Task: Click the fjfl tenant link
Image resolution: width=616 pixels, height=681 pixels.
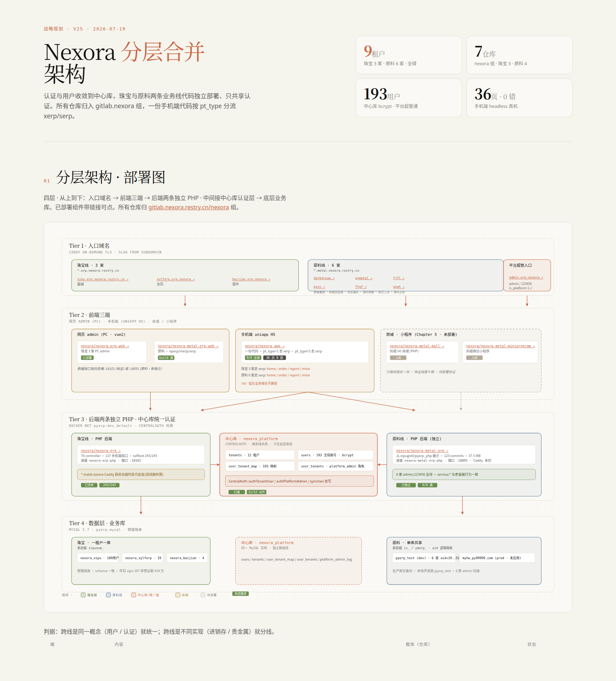Action: click(399, 278)
